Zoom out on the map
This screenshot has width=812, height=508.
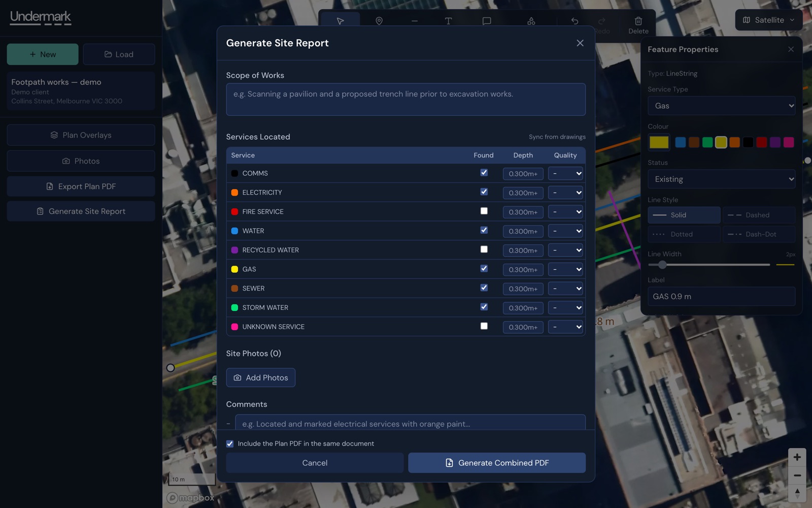(x=797, y=475)
